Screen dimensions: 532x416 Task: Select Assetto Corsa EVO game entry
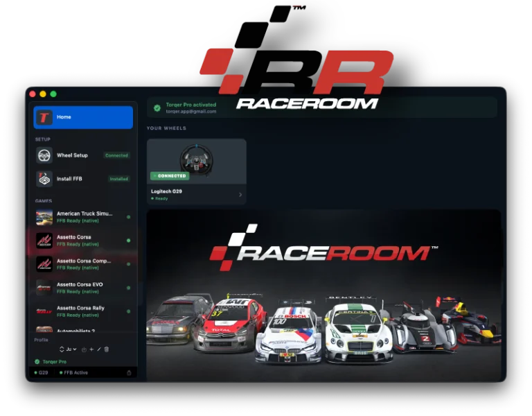pyautogui.click(x=83, y=288)
